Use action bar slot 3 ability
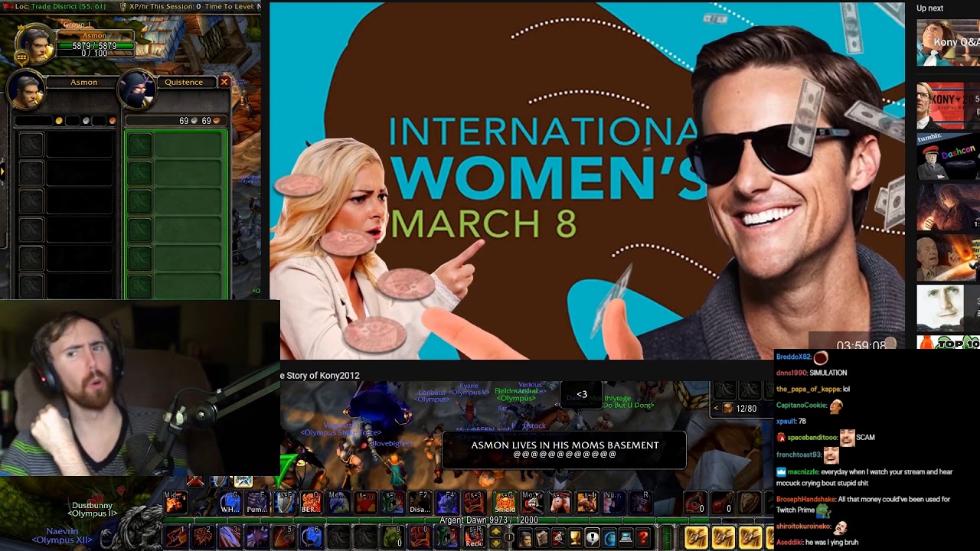The height and width of the screenshot is (551, 980). tap(230, 536)
